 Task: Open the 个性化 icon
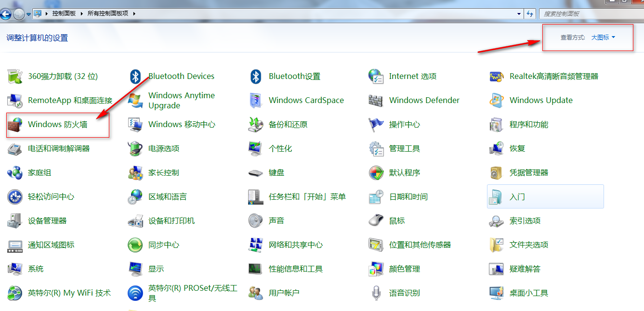[256, 148]
